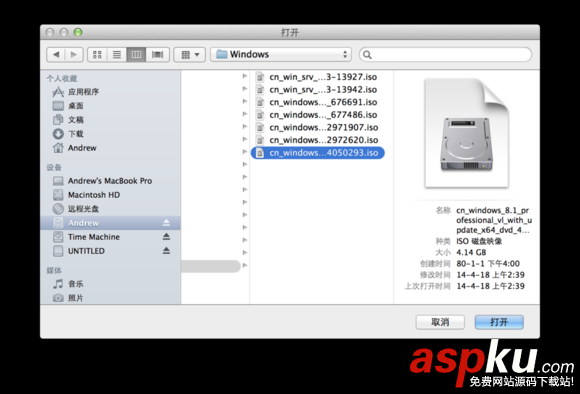580x394 pixels.
Task: Select file cn_windows...4050293.iso
Action: [x=318, y=153]
